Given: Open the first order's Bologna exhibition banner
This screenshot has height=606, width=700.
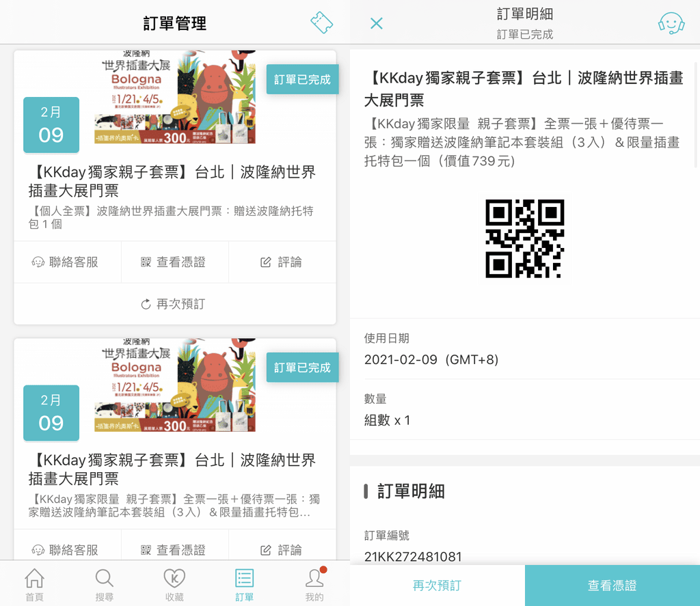Looking at the screenshot, I should 174,98.
